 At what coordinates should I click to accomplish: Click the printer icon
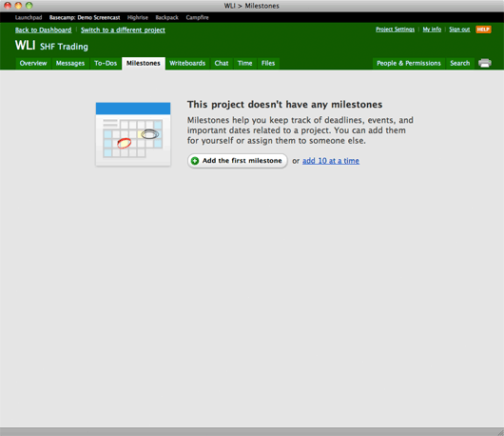485,63
